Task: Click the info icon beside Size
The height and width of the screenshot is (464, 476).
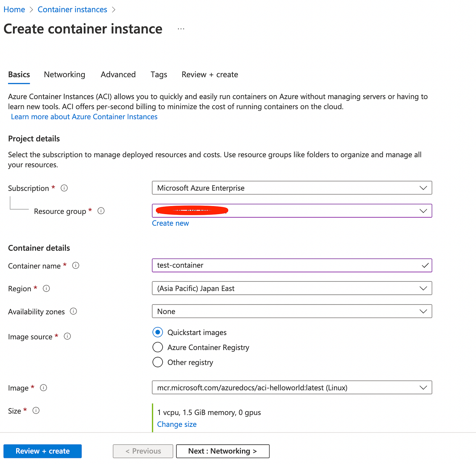Action: (x=36, y=410)
